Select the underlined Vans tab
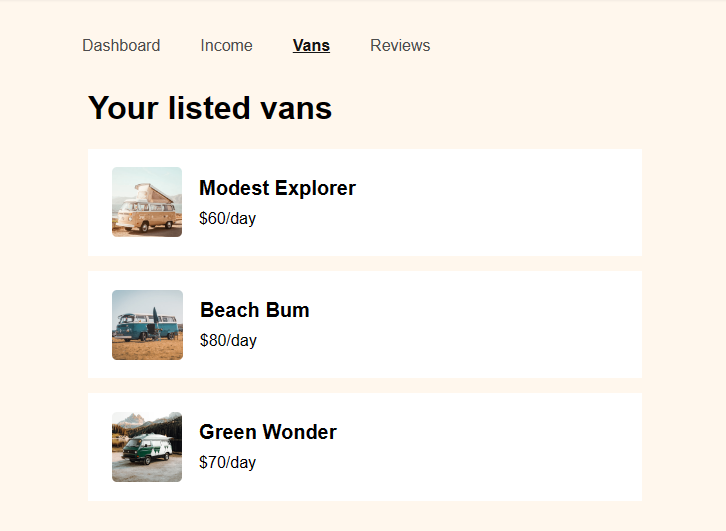 coord(311,45)
